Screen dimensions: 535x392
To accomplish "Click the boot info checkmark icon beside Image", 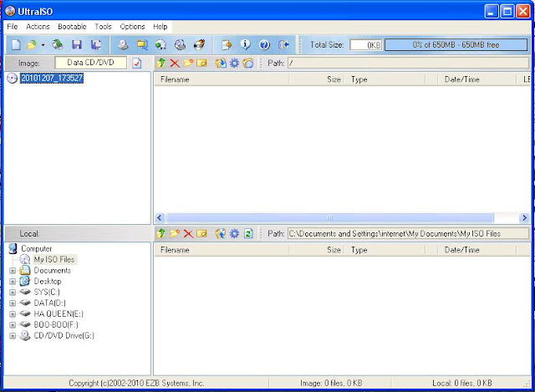I will (137, 64).
